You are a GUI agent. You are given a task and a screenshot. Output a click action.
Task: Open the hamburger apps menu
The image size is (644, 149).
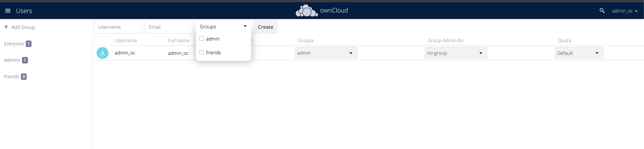click(x=8, y=11)
